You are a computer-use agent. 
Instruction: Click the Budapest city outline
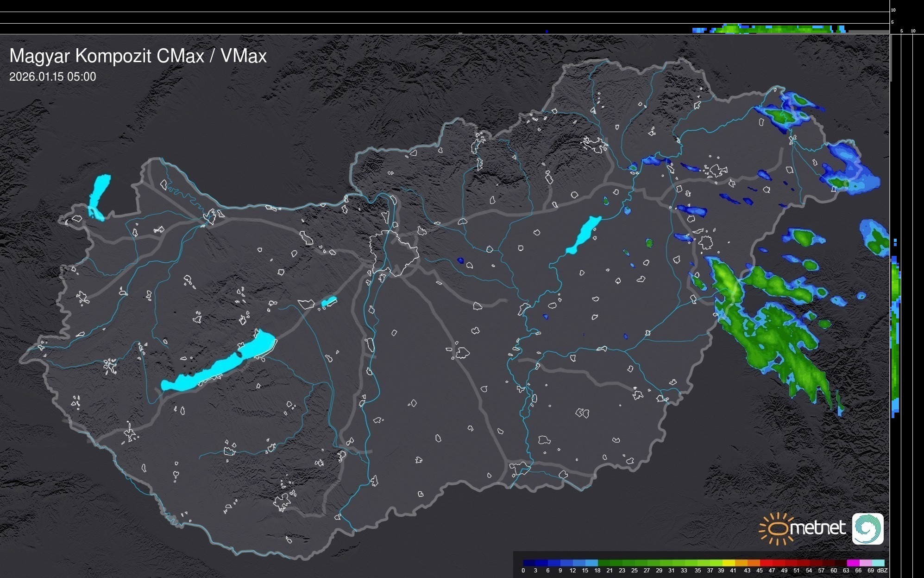coord(394,253)
